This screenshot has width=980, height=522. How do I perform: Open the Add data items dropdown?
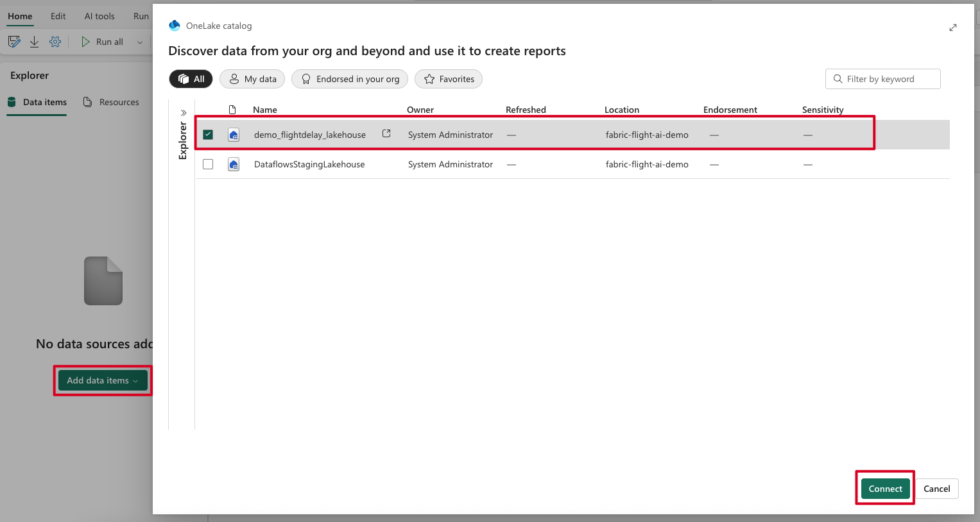[x=103, y=380]
